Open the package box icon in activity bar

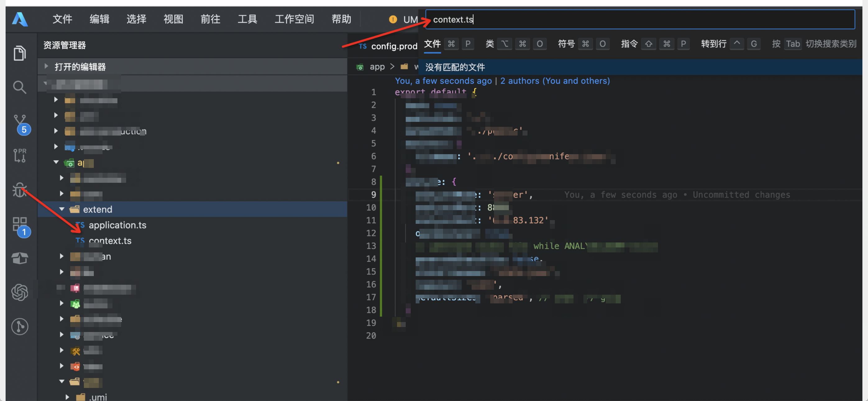pyautogui.click(x=20, y=258)
